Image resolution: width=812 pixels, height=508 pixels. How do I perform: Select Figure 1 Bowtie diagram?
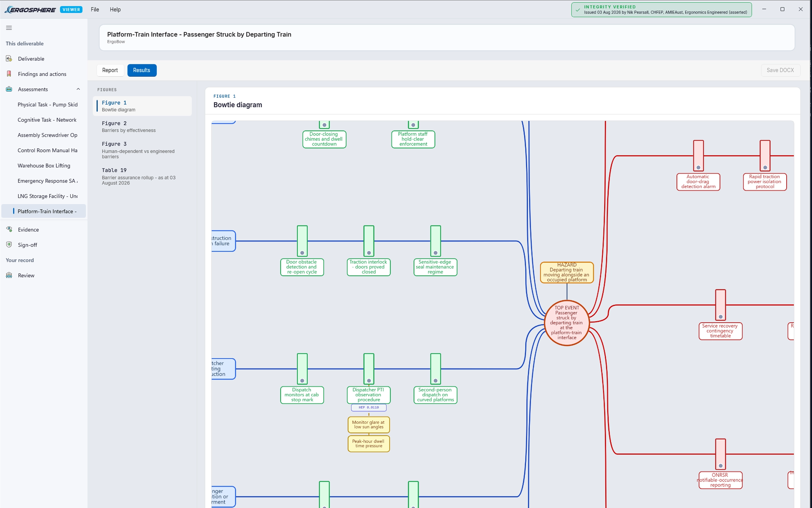pos(142,106)
